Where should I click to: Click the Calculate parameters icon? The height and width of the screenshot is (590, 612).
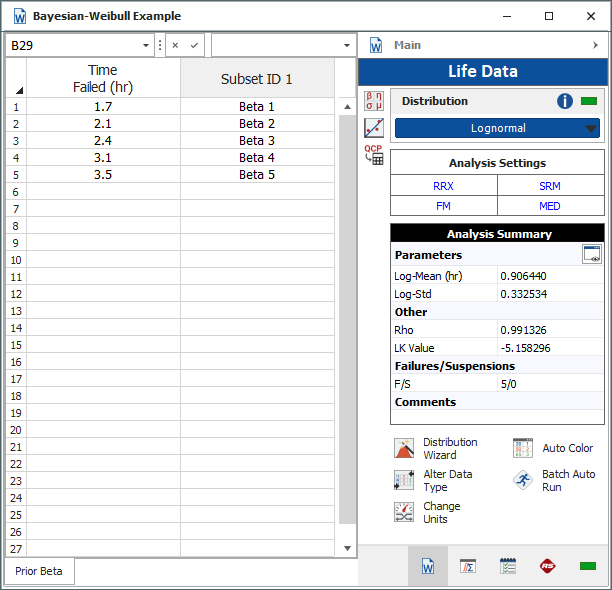pos(374,101)
